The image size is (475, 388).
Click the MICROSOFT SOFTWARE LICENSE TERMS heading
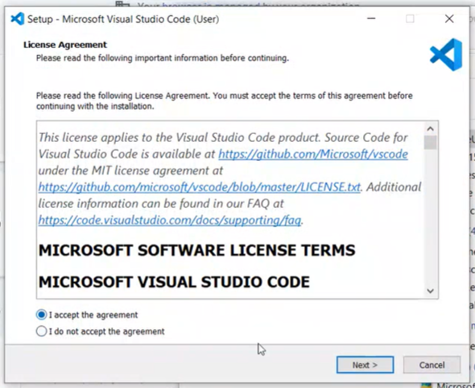(197, 250)
